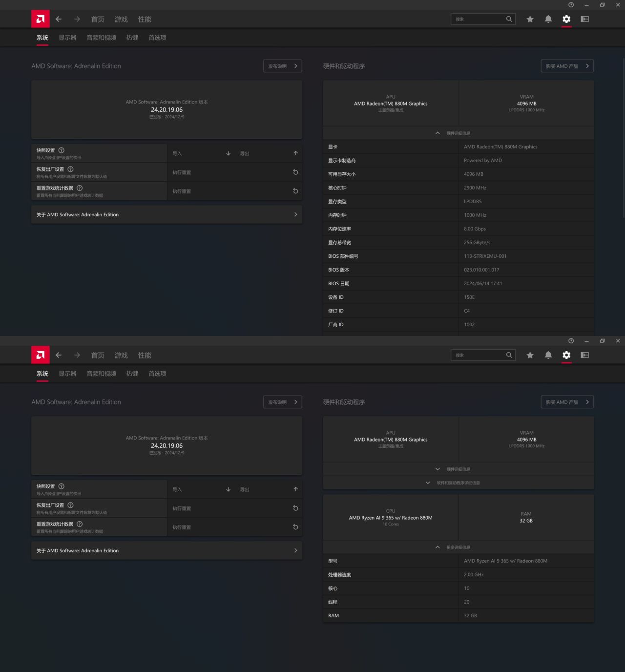Expand 软件和驱动程序详细信息 in the lower window

coord(458,483)
